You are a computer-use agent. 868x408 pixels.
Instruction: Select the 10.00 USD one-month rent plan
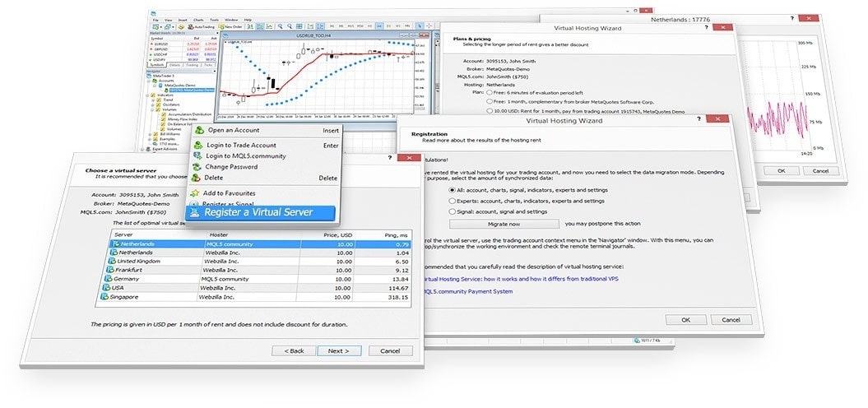click(490, 109)
